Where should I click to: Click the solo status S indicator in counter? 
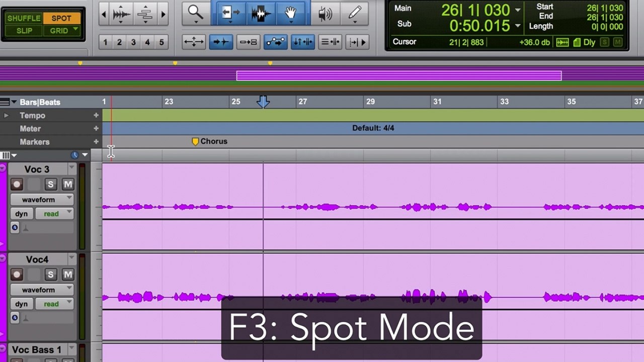605,43
